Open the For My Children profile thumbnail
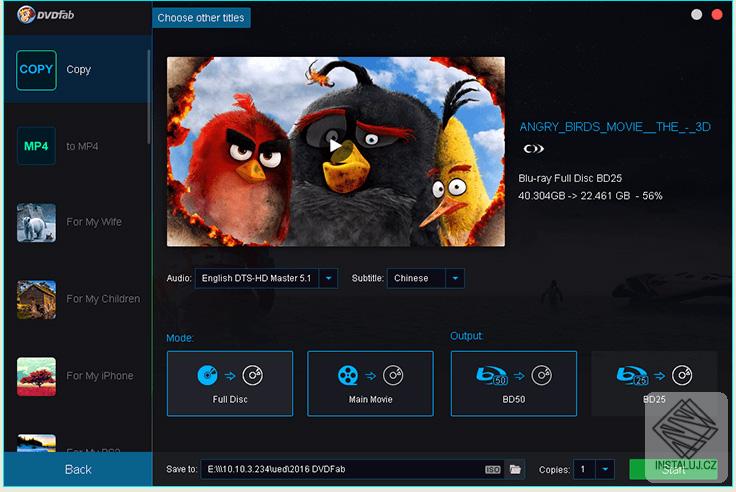This screenshot has height=492, width=736. coord(36,300)
